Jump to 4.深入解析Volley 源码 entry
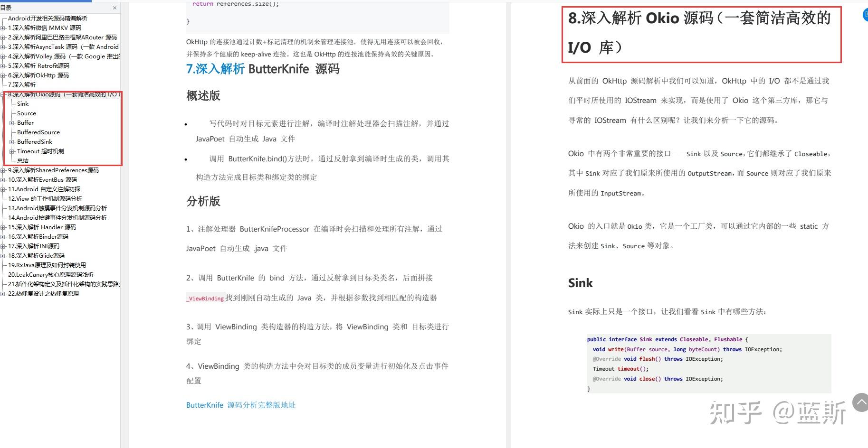Image resolution: width=868 pixels, height=448 pixels. pos(64,56)
